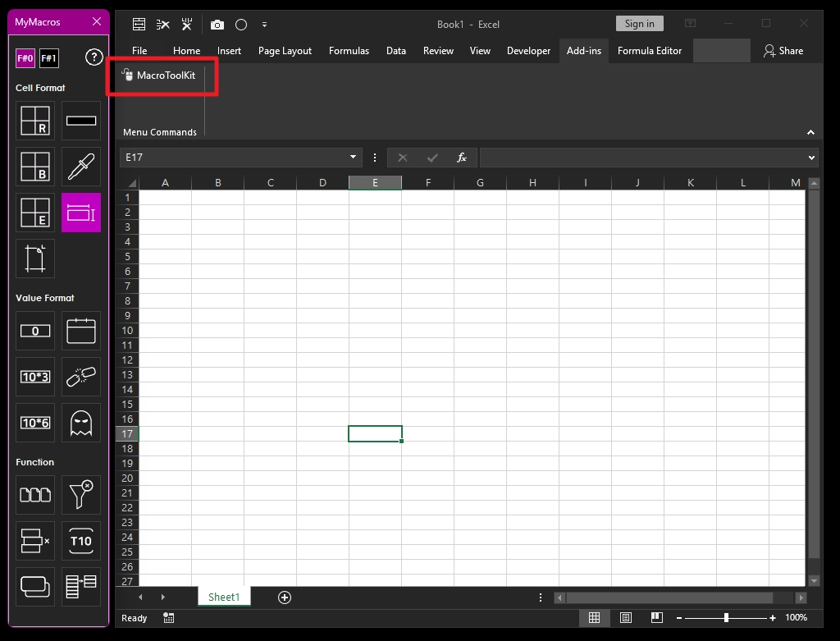
Task: Click the thick horizontal bar format icon
Action: (x=81, y=121)
